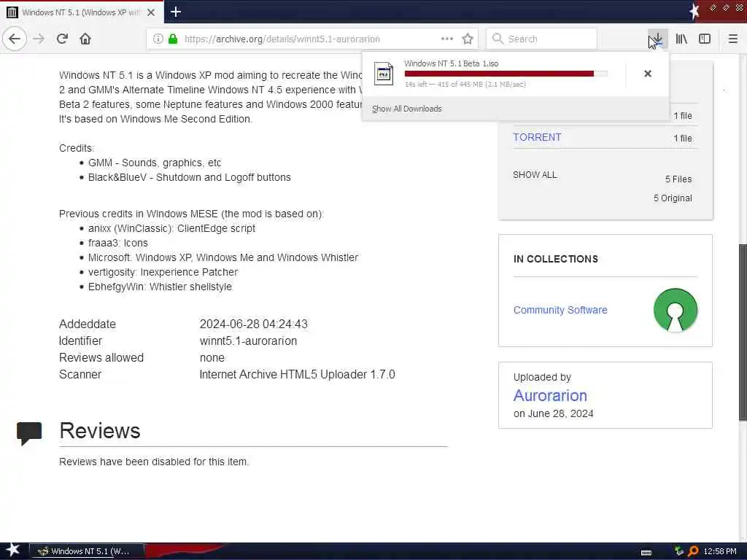Screen dimensions: 747x560
Task: Click the orange magnifier tray icon
Action: coord(693,551)
